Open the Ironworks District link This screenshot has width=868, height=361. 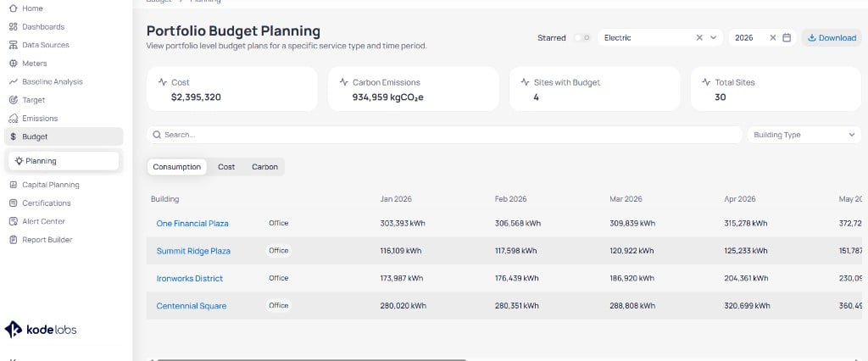tap(189, 279)
